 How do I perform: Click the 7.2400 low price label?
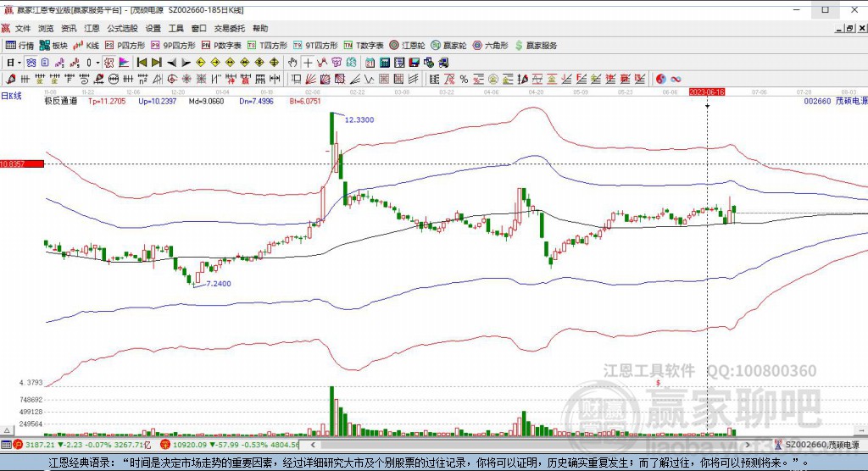219,284
